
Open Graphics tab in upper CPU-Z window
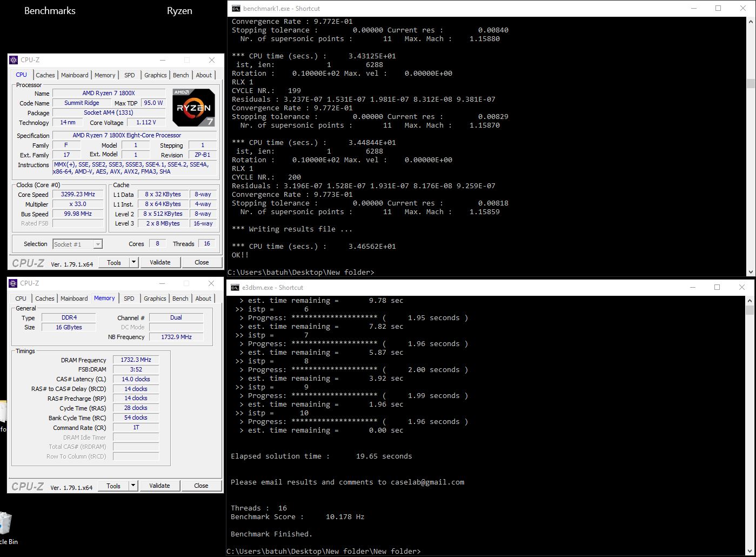click(156, 75)
